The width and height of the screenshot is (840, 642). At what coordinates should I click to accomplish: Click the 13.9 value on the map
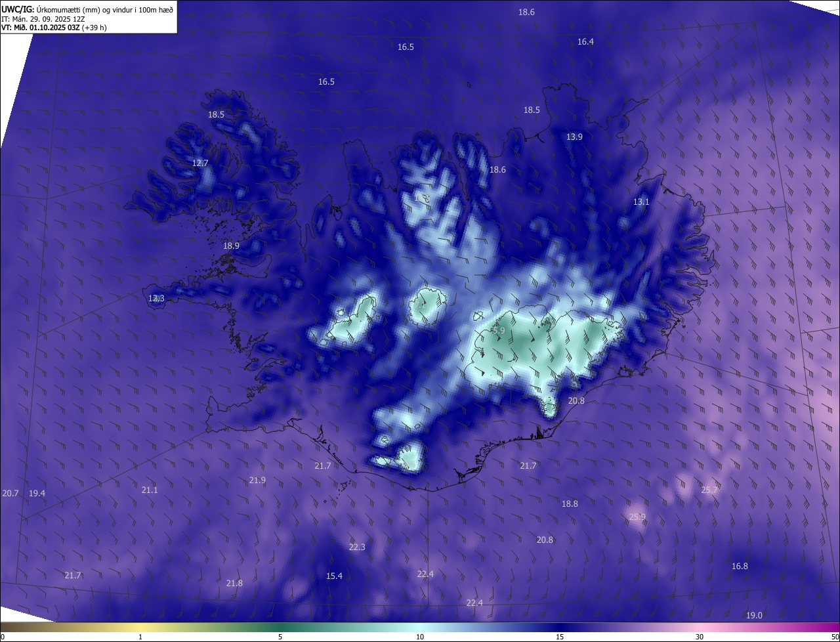tap(574, 137)
